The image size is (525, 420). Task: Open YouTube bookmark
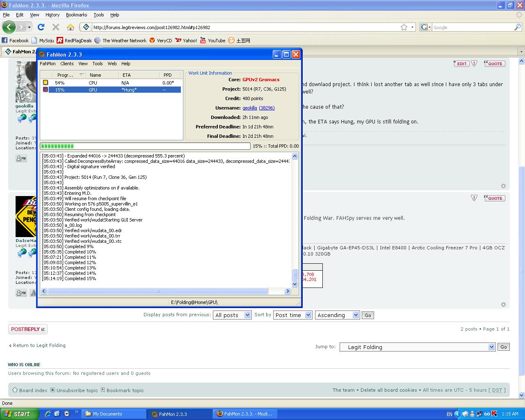coord(212,40)
